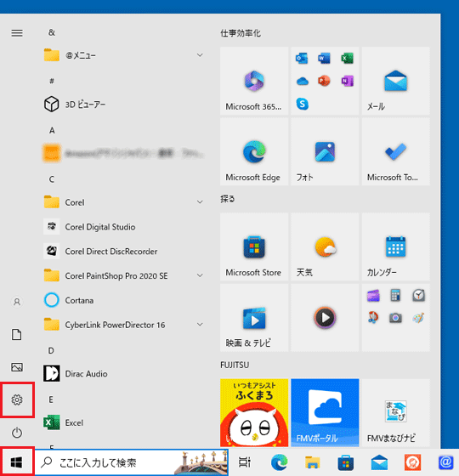Open いつもアシスト ふくまろ tile

254,412
